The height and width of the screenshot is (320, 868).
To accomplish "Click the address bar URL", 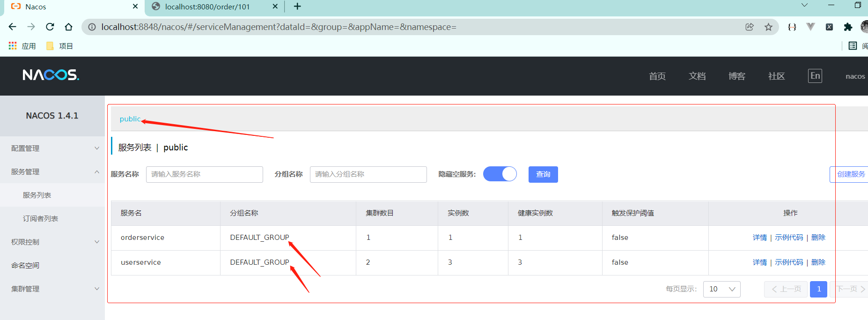I will pyautogui.click(x=279, y=27).
